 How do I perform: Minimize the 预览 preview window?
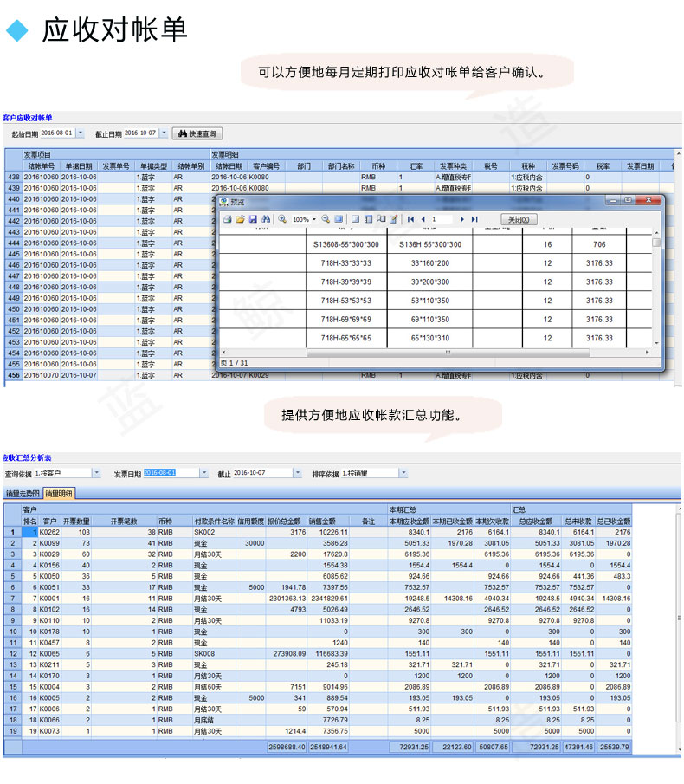[612, 200]
